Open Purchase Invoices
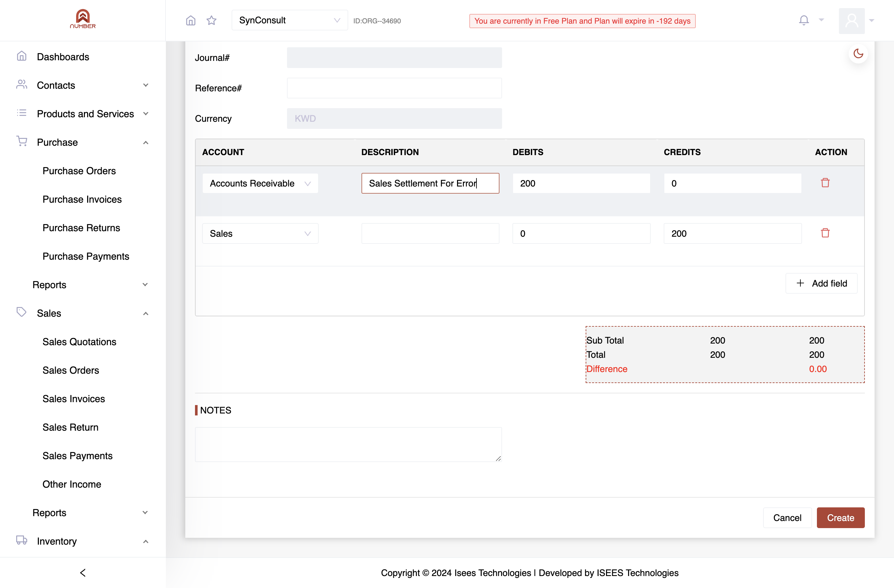894x588 pixels. pos(82,199)
